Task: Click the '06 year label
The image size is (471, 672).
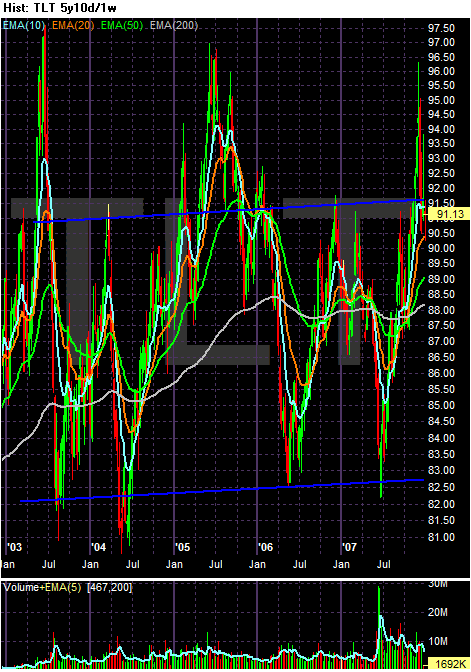Action: 265,547
